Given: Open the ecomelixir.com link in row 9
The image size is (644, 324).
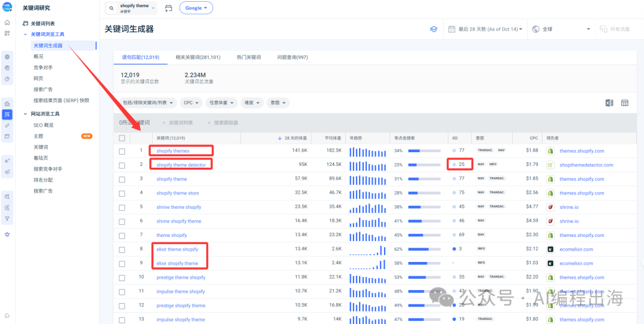Looking at the screenshot, I should point(576,263).
